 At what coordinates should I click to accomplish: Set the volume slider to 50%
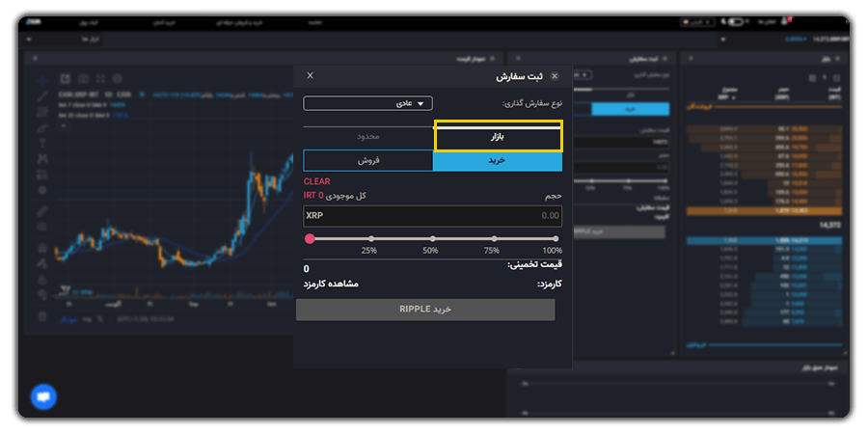(x=432, y=238)
